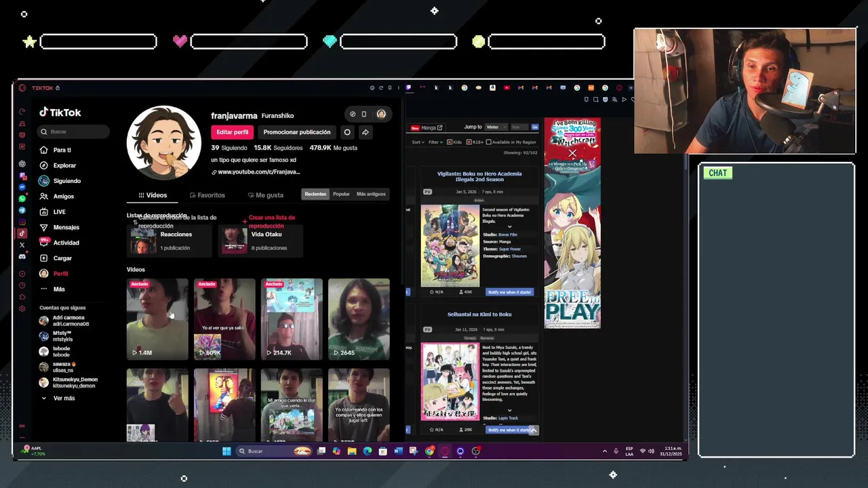The height and width of the screenshot is (488, 868).
Task: Expand Ver más followed accounts
Action: pos(58,399)
